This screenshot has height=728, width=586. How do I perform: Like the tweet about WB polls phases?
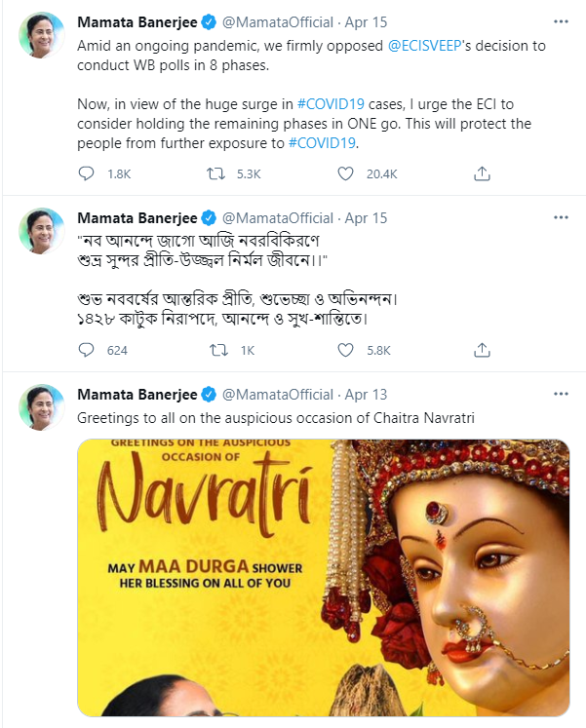click(345, 173)
